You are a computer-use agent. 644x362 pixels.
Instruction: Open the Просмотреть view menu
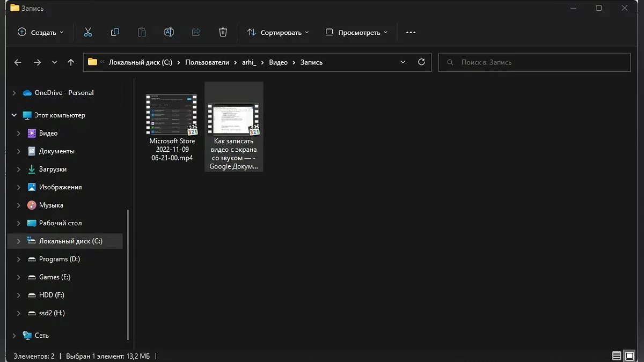point(356,32)
